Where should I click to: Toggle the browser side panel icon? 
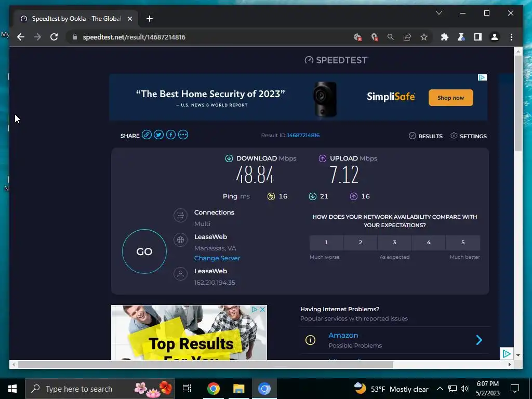point(478,37)
